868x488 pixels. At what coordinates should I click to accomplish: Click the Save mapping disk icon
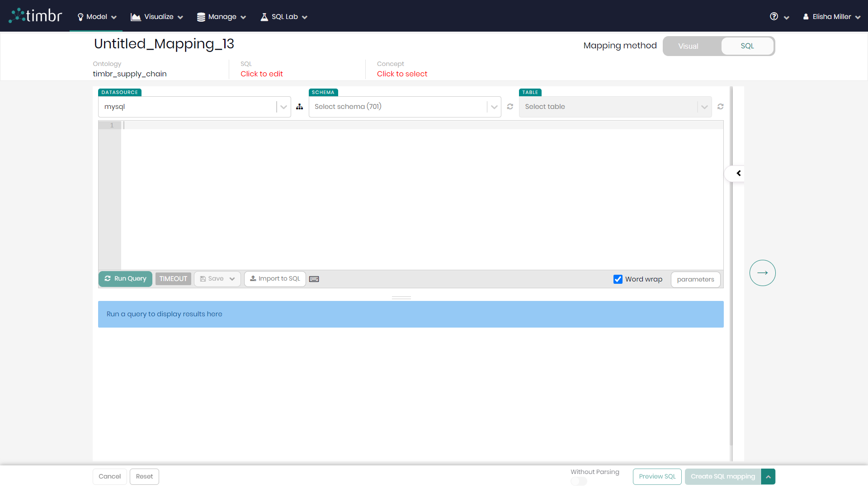point(203,279)
